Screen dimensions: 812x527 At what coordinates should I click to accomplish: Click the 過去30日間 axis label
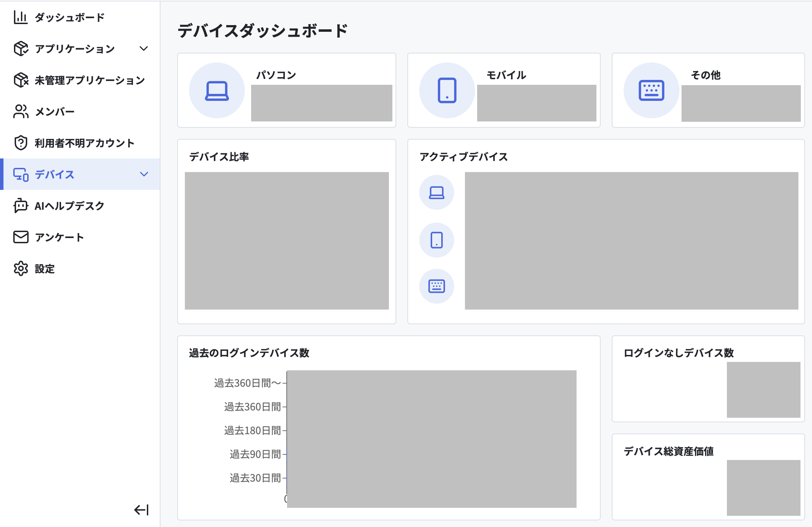[x=255, y=478]
